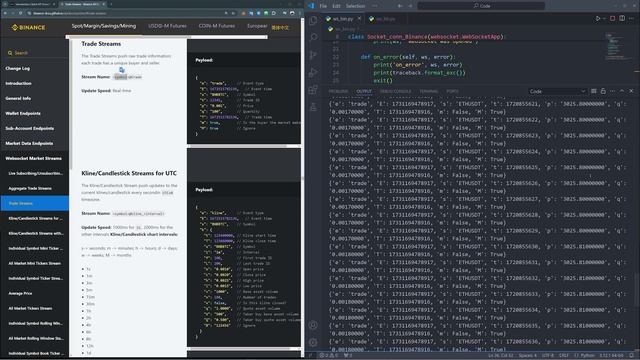Open the Accounts icon in VS Code
Image resolution: width=640 pixels, height=360 pixels.
pos(313,325)
